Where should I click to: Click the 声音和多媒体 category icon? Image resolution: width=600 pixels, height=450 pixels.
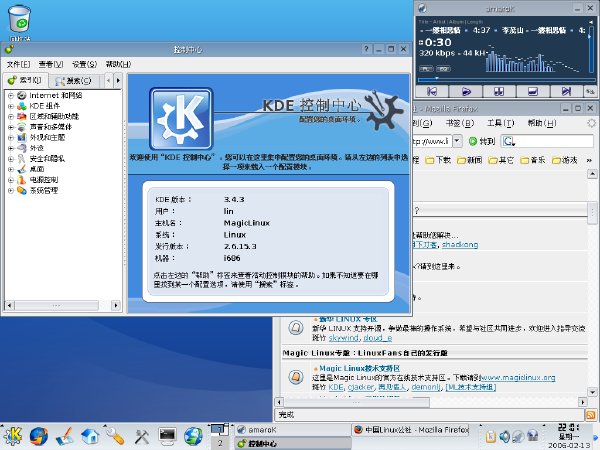(x=22, y=127)
